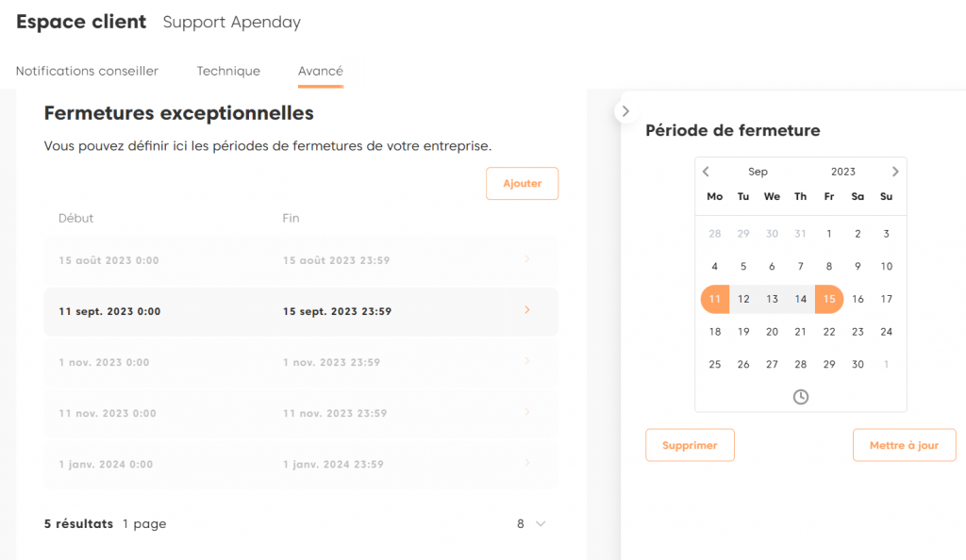Screen dimensions: 966x560
Task: Click Mettre à jour button
Action: tap(904, 445)
